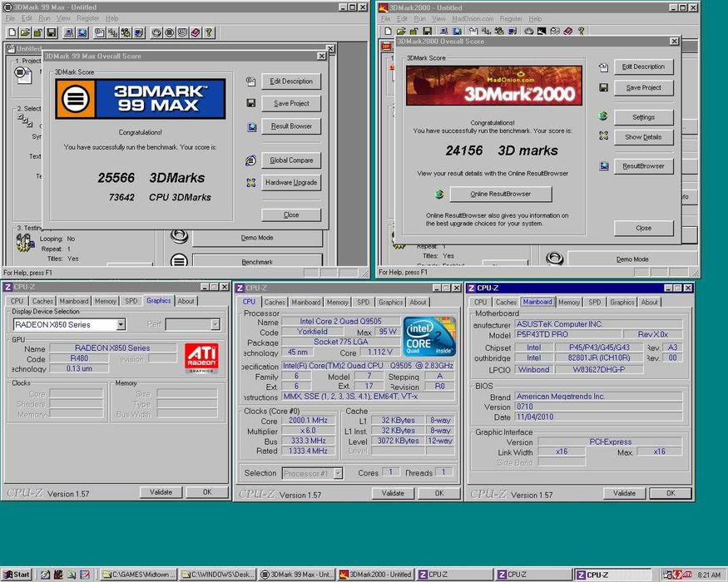Click the Start button on taskbar
Viewport: 728px width, 582px height.
click(17, 575)
